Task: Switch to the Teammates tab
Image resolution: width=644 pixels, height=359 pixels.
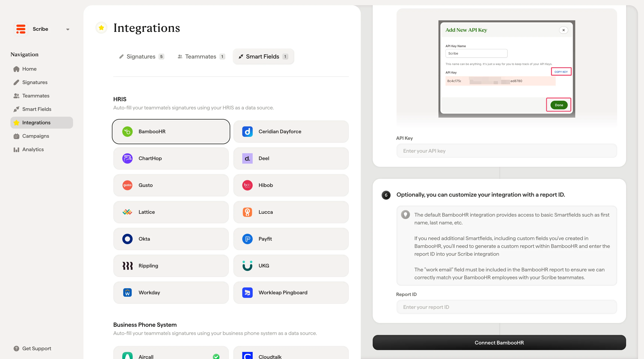Action: (201, 56)
